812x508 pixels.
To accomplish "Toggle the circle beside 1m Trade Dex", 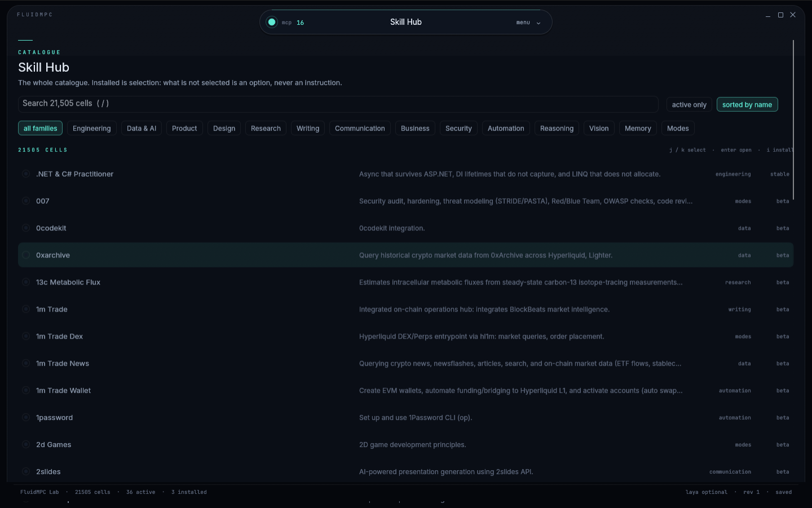I will (x=26, y=336).
